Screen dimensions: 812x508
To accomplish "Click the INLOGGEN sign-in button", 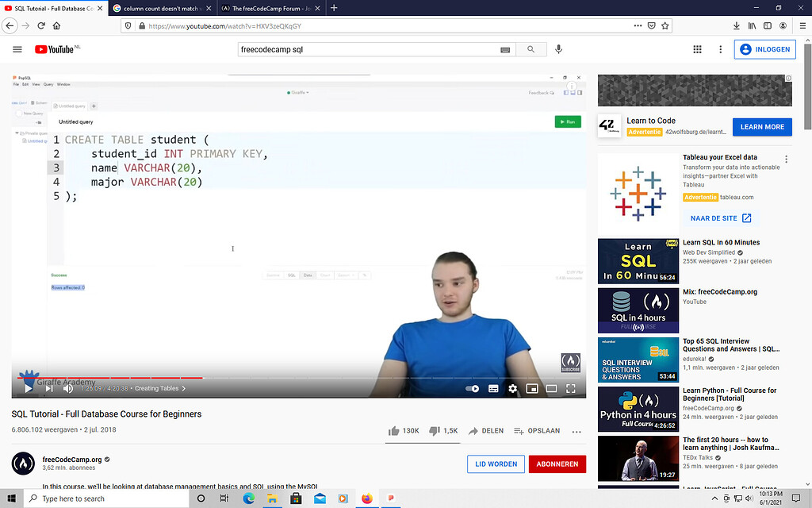I will pos(765,49).
